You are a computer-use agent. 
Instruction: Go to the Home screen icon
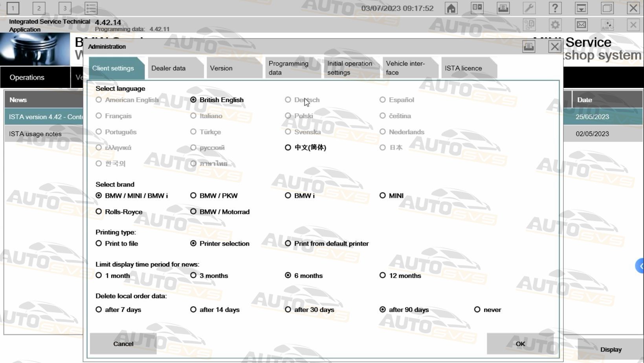click(451, 8)
